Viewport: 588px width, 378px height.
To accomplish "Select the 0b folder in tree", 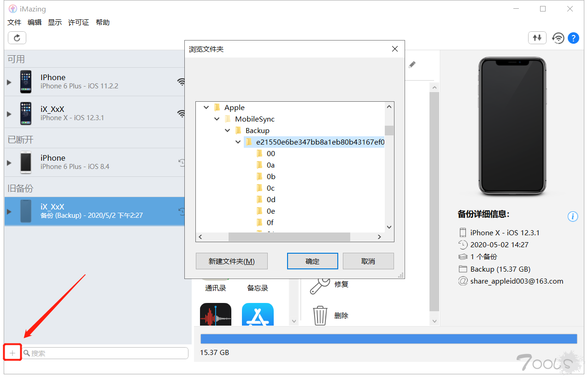I will click(271, 176).
